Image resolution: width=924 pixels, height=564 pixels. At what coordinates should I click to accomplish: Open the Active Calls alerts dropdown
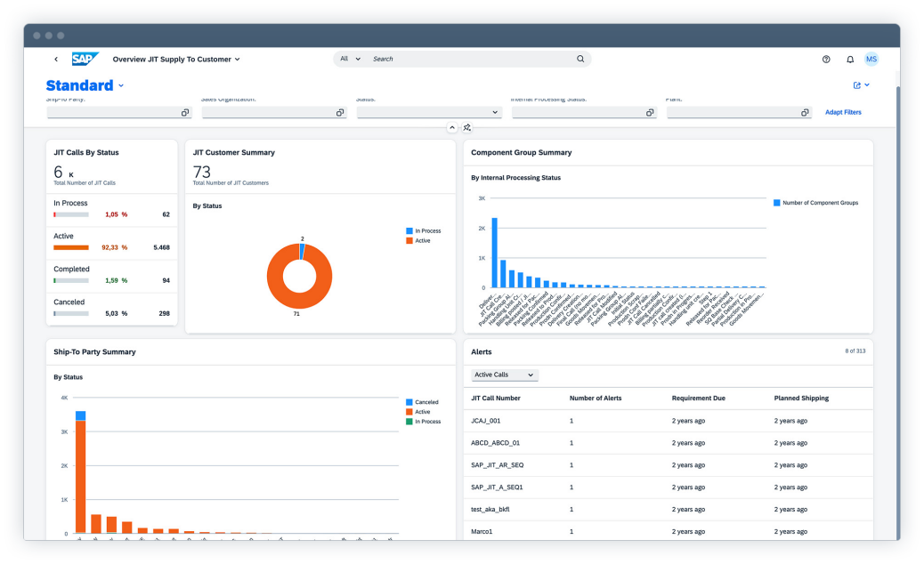coord(505,375)
